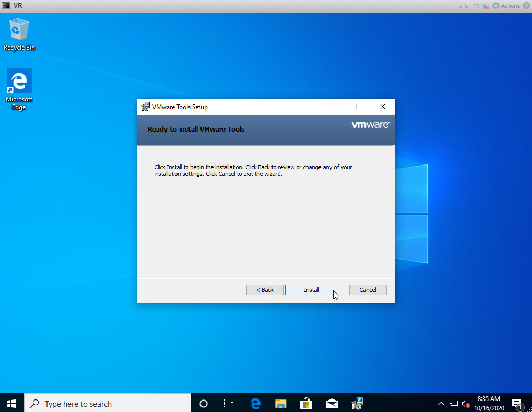
Task: Open the VR console Actions menu
Action: (506, 6)
